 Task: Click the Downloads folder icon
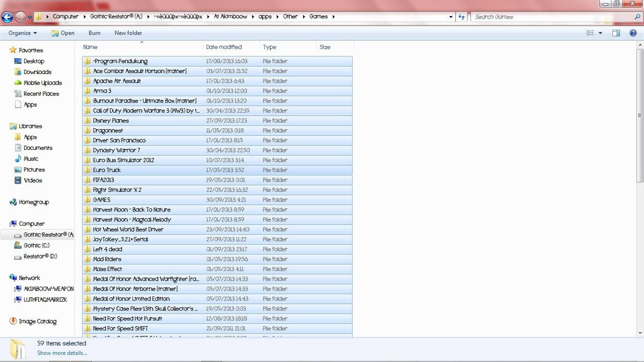click(x=18, y=72)
